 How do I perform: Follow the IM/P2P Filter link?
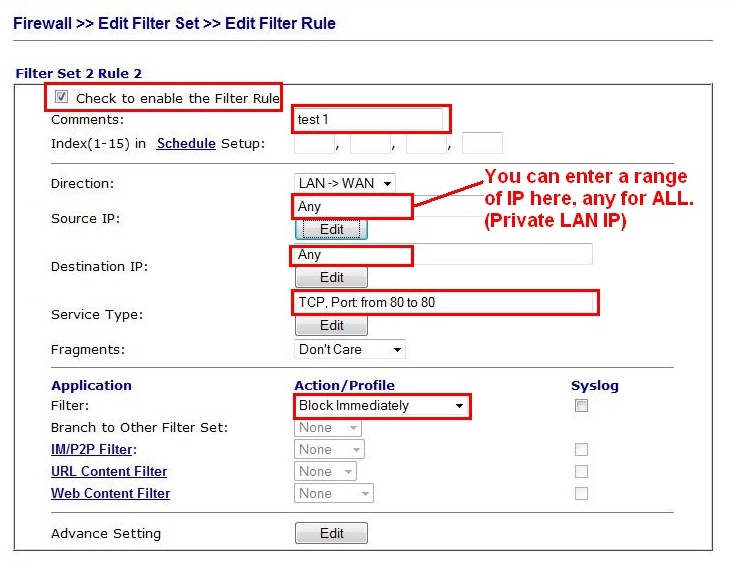(x=93, y=450)
